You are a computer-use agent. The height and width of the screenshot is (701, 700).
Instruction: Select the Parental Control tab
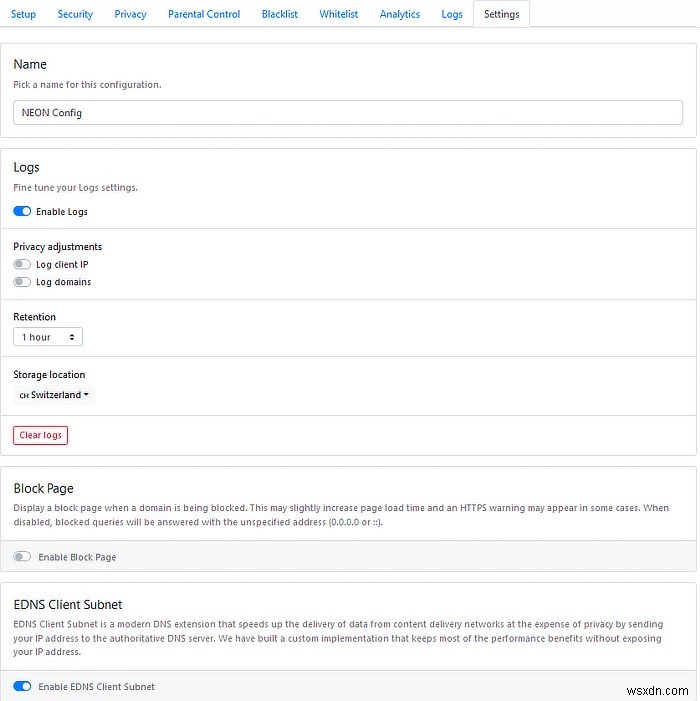point(204,14)
